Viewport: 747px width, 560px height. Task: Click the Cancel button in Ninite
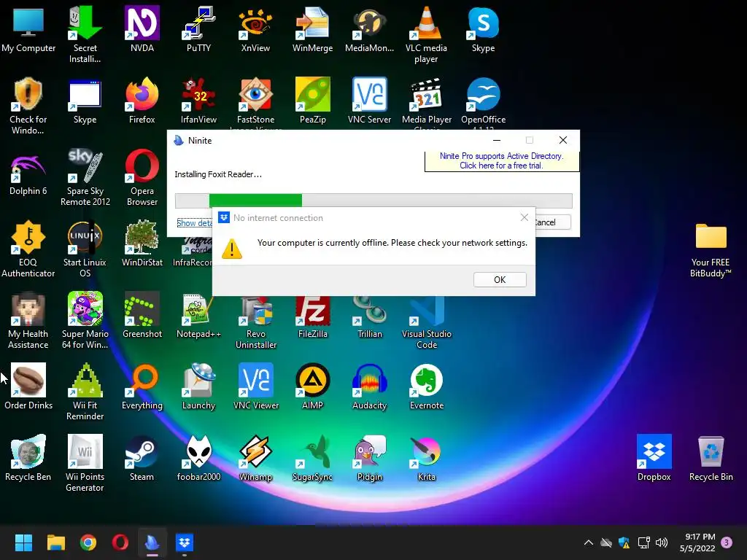553,222
